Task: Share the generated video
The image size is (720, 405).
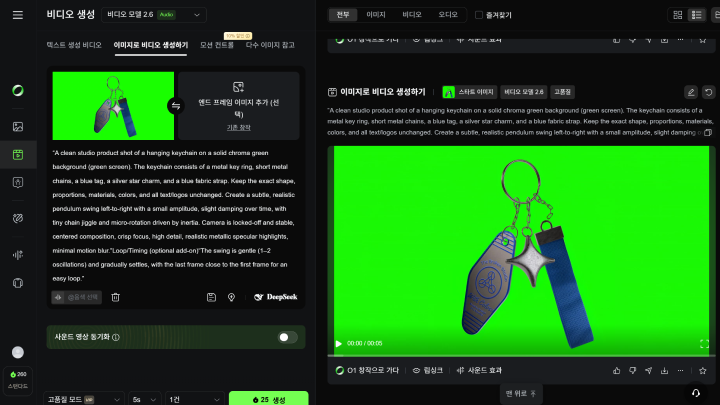Action: [x=648, y=370]
